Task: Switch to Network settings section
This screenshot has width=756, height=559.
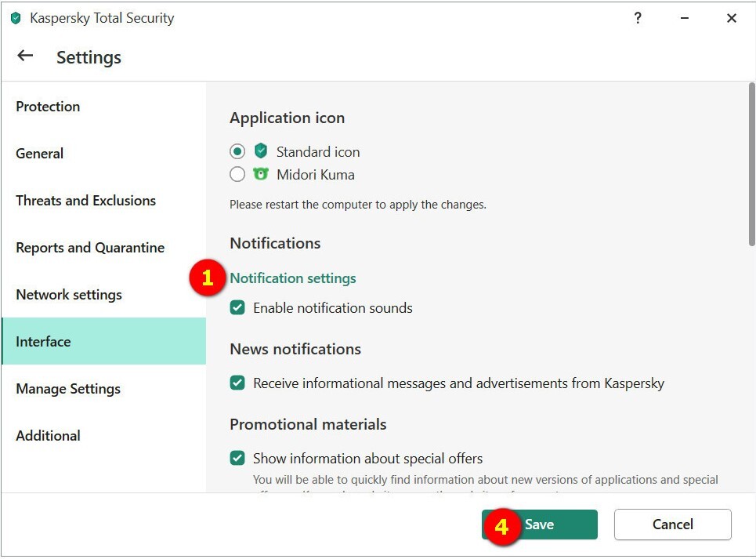Action: click(103, 294)
